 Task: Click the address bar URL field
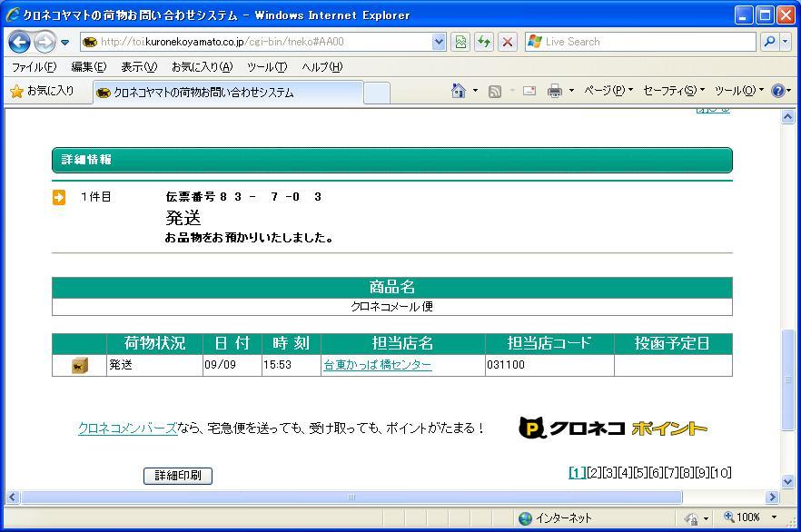pyautogui.click(x=263, y=42)
